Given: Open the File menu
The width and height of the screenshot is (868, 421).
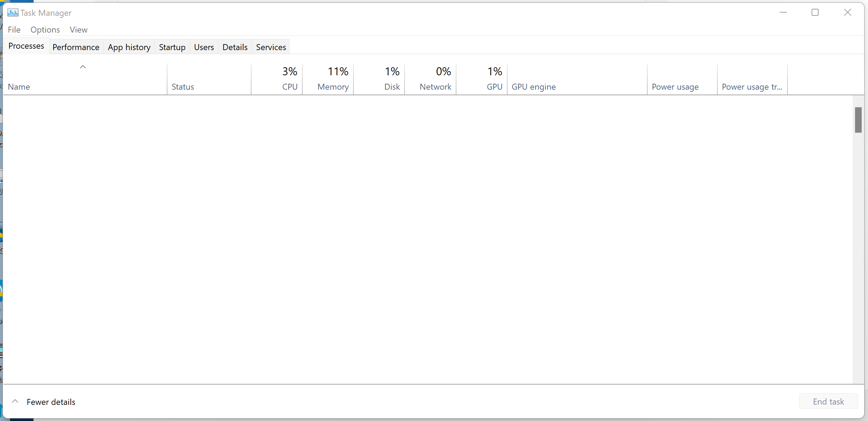Looking at the screenshot, I should [14, 30].
